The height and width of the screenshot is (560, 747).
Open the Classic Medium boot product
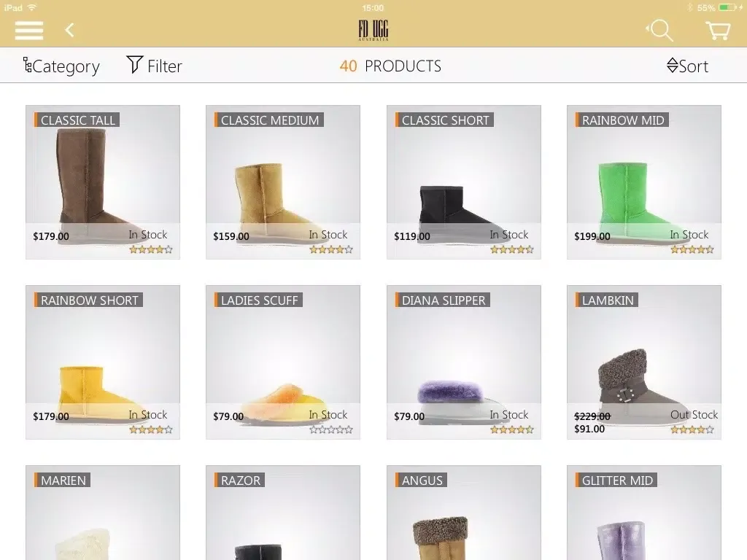(283, 182)
